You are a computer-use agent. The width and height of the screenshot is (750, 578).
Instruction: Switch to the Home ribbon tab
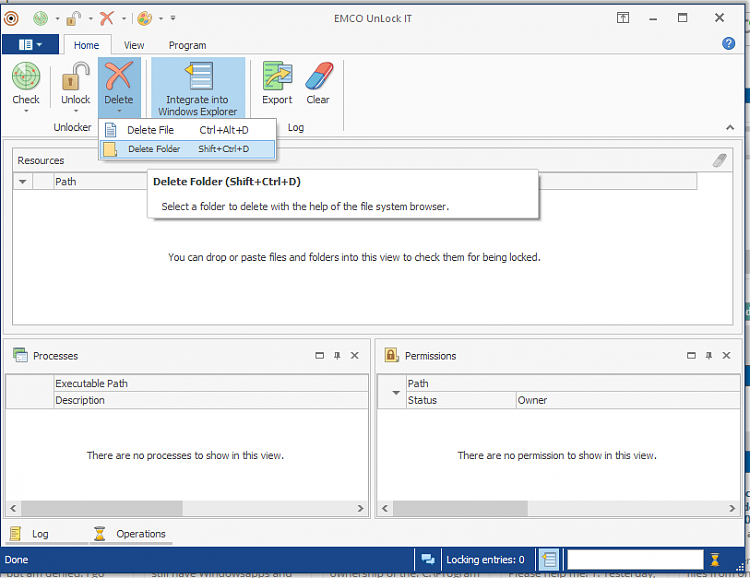click(x=87, y=45)
